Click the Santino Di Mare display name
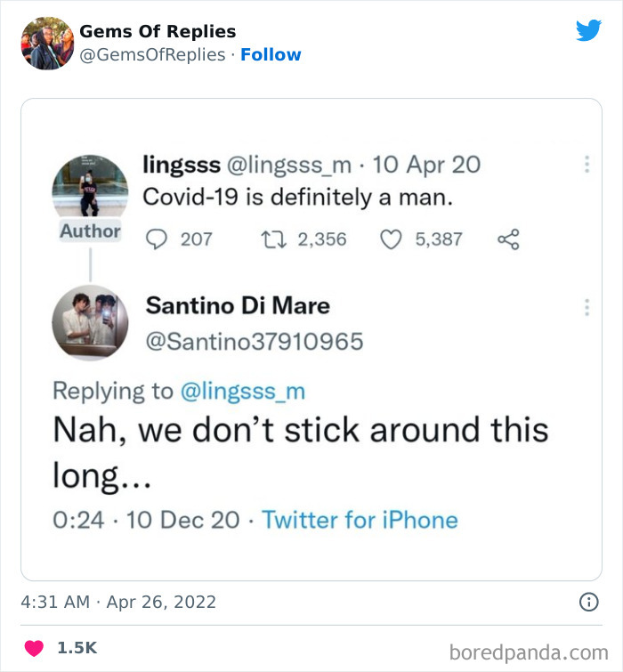Viewport: 623px width, 672px height. pos(238,306)
